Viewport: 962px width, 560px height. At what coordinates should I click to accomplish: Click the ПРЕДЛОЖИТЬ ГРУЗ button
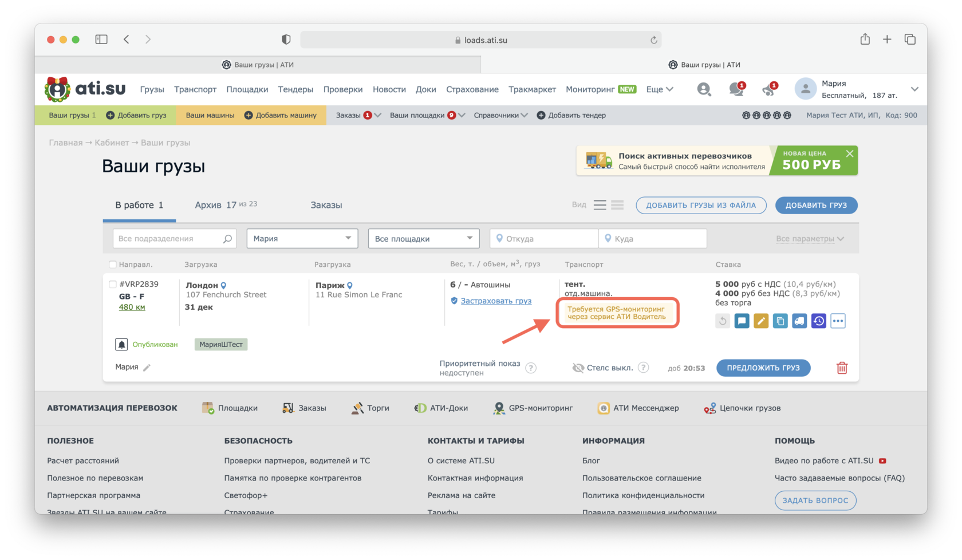763,368
